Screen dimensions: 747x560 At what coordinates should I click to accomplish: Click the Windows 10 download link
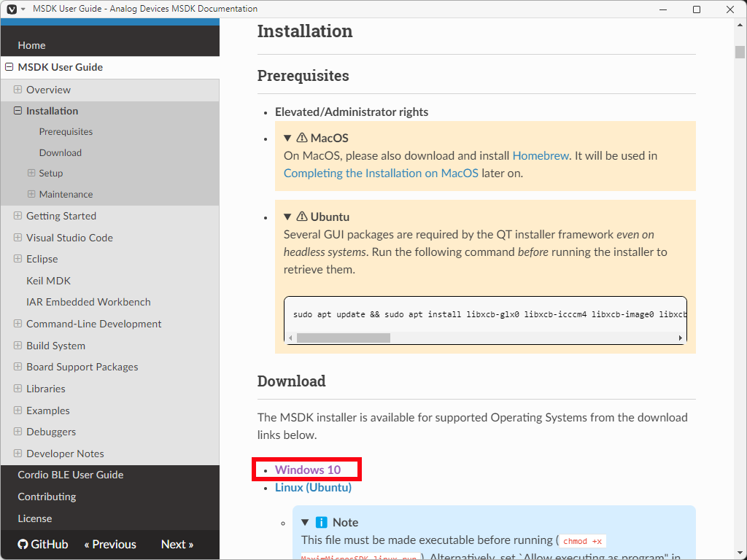tap(307, 470)
